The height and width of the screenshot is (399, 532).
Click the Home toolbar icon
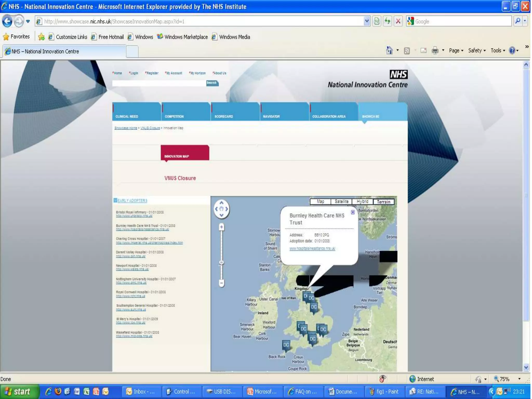[389, 50]
